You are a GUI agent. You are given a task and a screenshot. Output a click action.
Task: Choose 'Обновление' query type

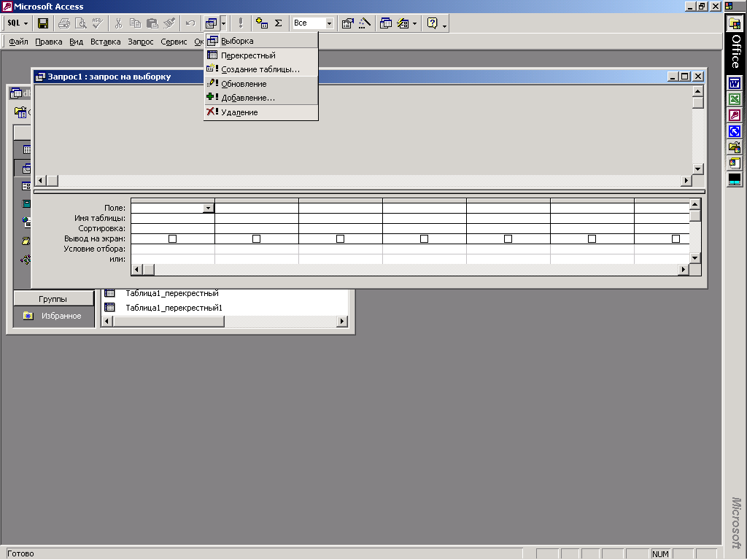pos(261,84)
